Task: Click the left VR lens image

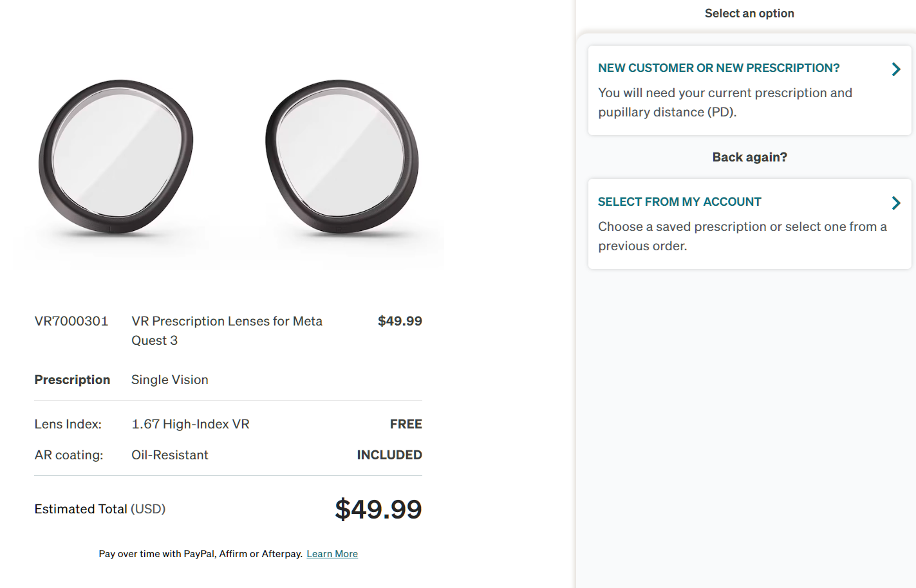Action: pyautogui.click(x=116, y=156)
